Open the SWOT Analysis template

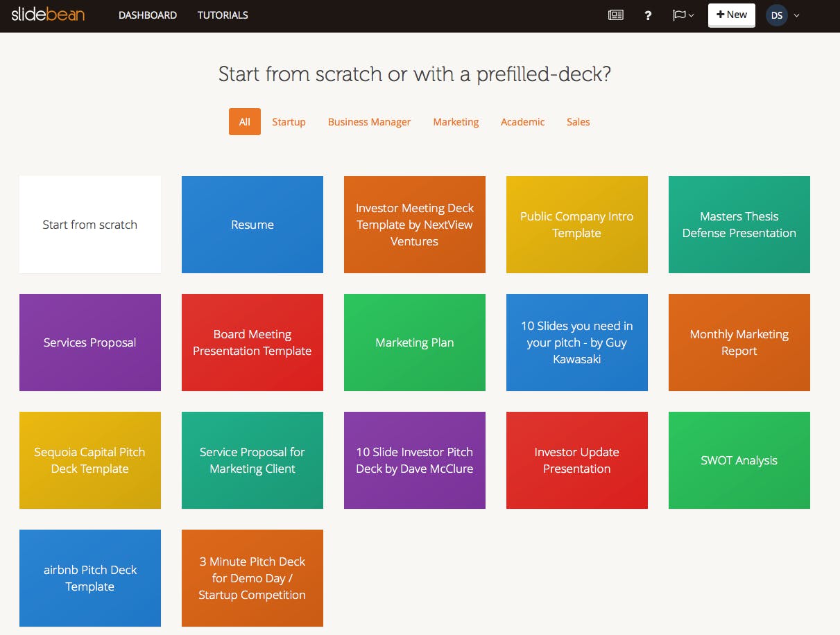(739, 460)
